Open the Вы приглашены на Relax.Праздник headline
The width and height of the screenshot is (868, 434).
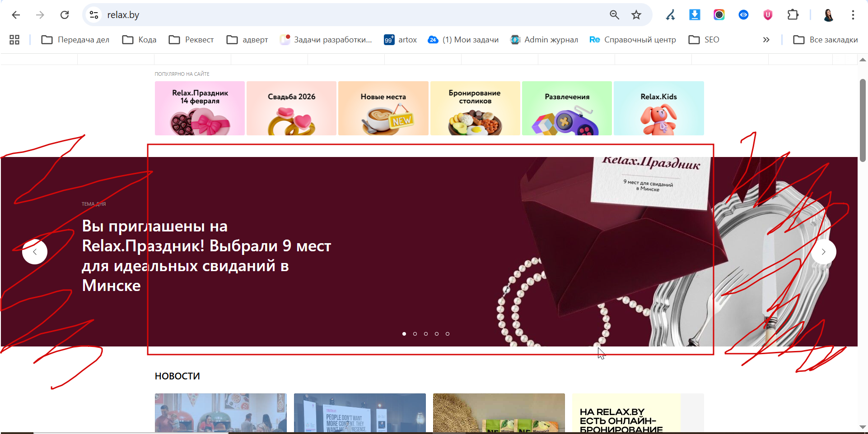point(206,256)
